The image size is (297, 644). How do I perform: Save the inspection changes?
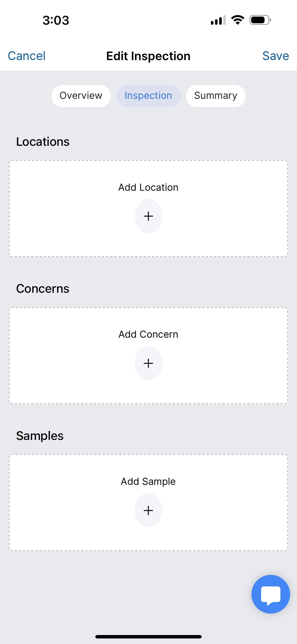click(x=276, y=56)
